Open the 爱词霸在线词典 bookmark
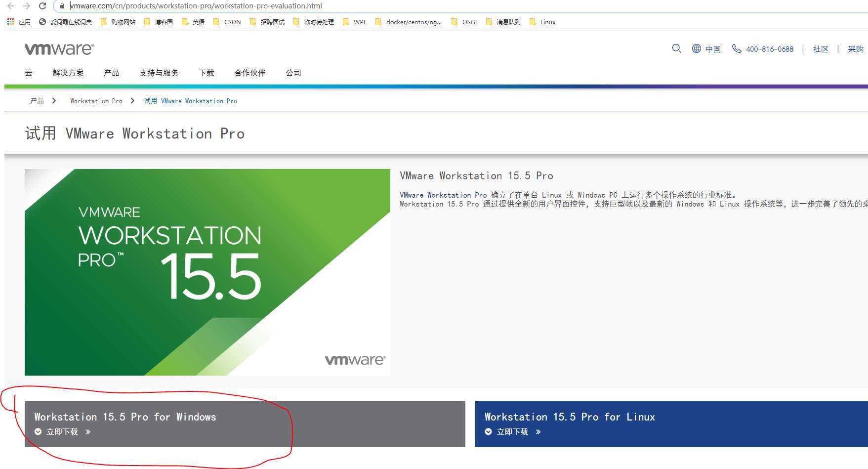This screenshot has height=469, width=868. [x=65, y=22]
